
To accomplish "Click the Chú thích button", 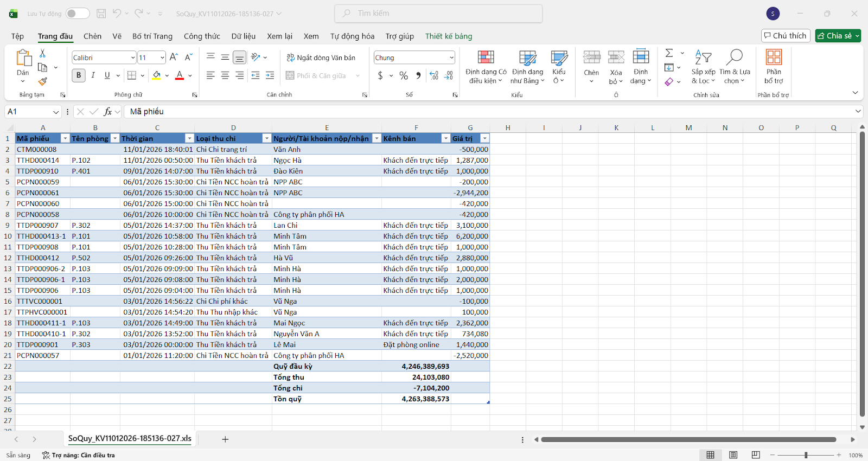I will click(x=785, y=36).
